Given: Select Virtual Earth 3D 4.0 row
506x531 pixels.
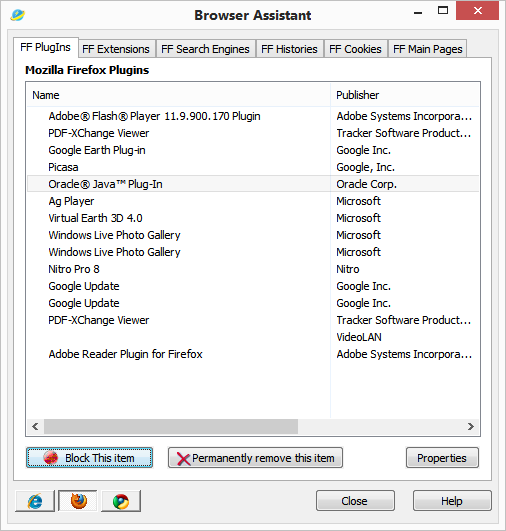Looking at the screenshot, I should pos(253,218).
